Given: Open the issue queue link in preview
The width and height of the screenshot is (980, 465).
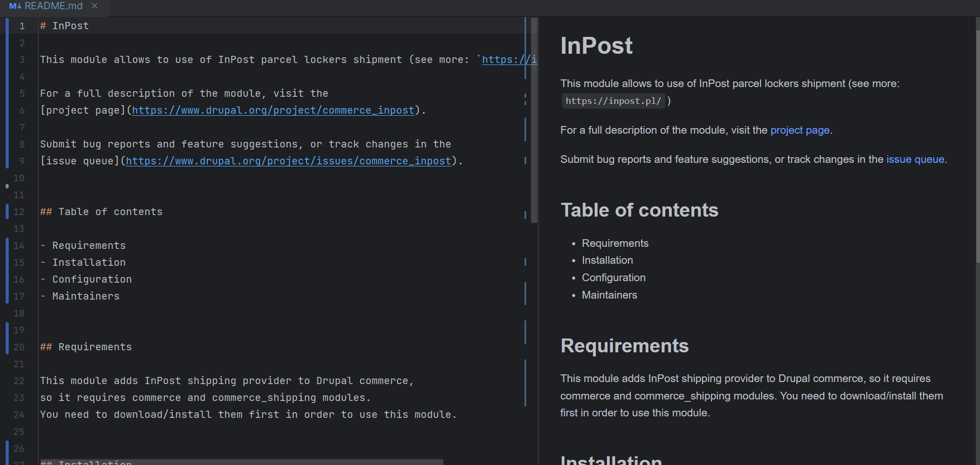Looking at the screenshot, I should point(915,159).
